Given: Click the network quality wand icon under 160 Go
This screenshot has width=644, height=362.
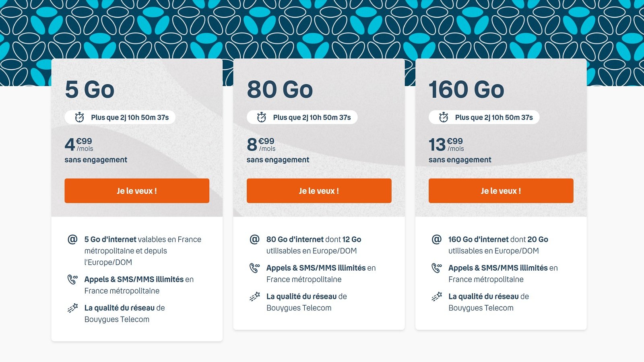Looking at the screenshot, I should (x=436, y=296).
